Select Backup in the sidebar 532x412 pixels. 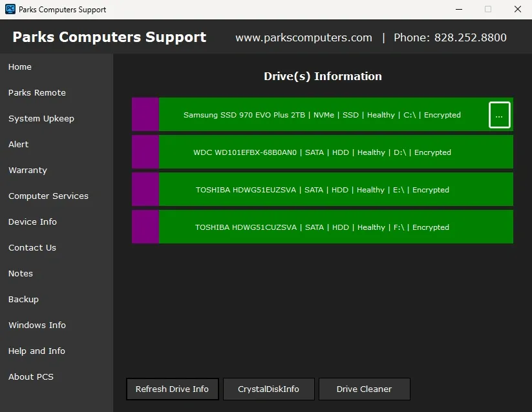(23, 300)
